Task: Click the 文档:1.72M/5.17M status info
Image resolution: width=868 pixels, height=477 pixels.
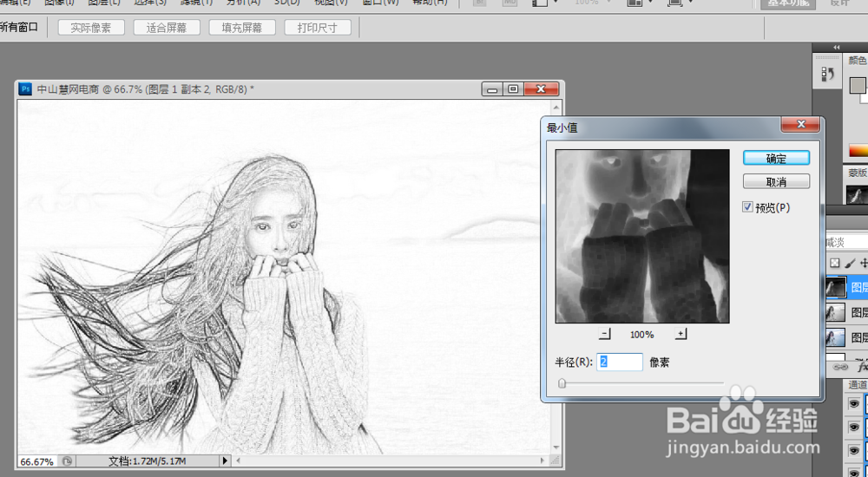Action: click(x=148, y=461)
